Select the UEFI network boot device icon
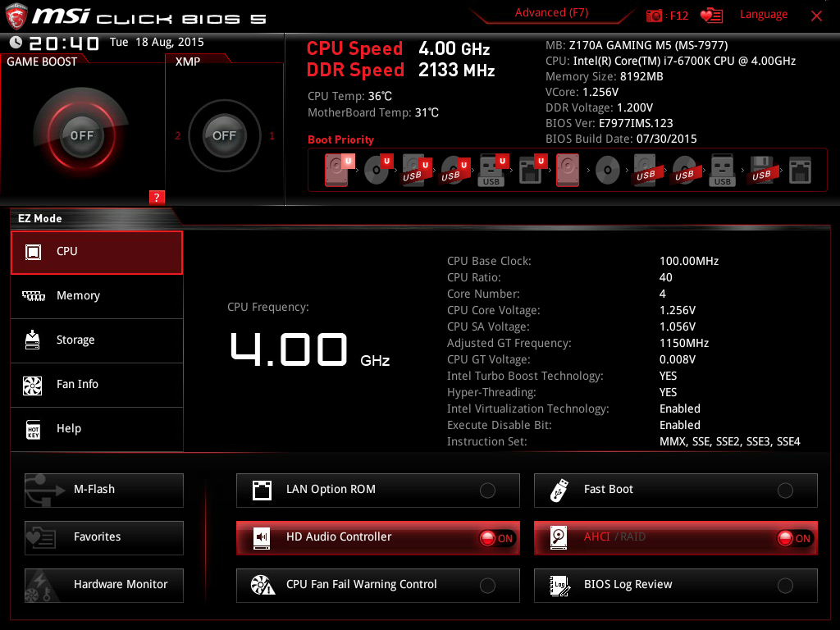This screenshot has width=840, height=630. [532, 171]
